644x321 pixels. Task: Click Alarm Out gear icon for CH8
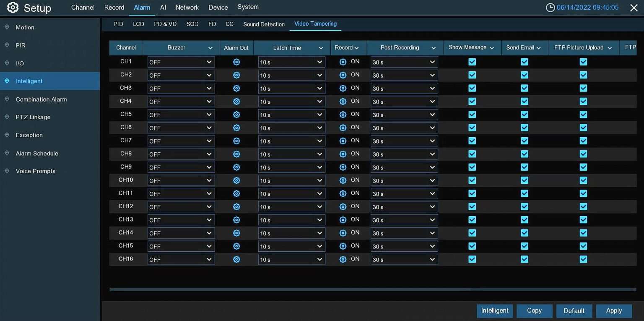click(x=236, y=154)
